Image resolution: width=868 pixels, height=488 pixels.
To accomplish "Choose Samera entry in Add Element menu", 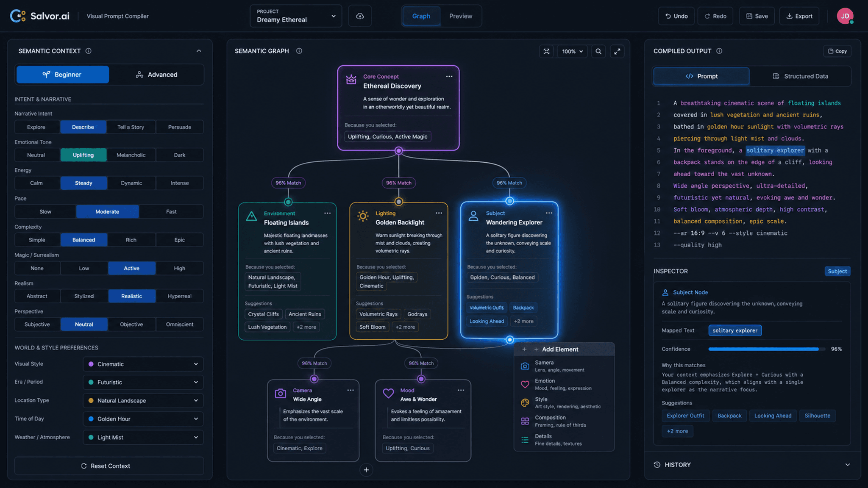I will point(564,366).
